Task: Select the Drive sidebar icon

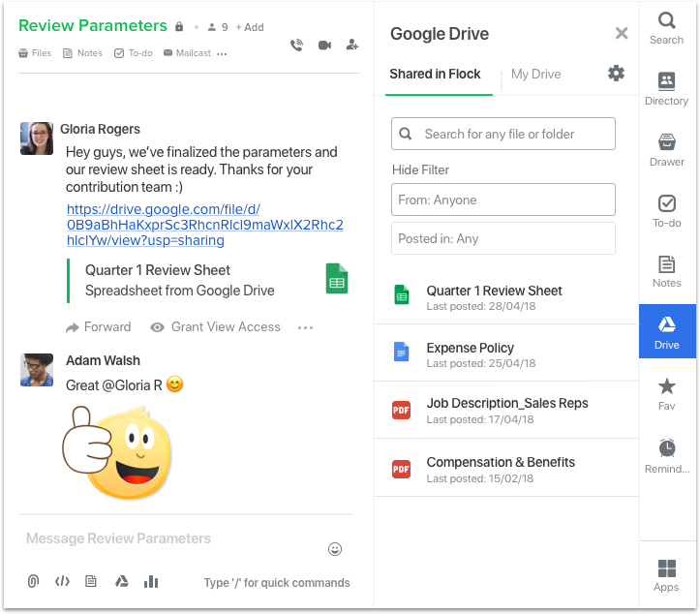Action: click(667, 331)
